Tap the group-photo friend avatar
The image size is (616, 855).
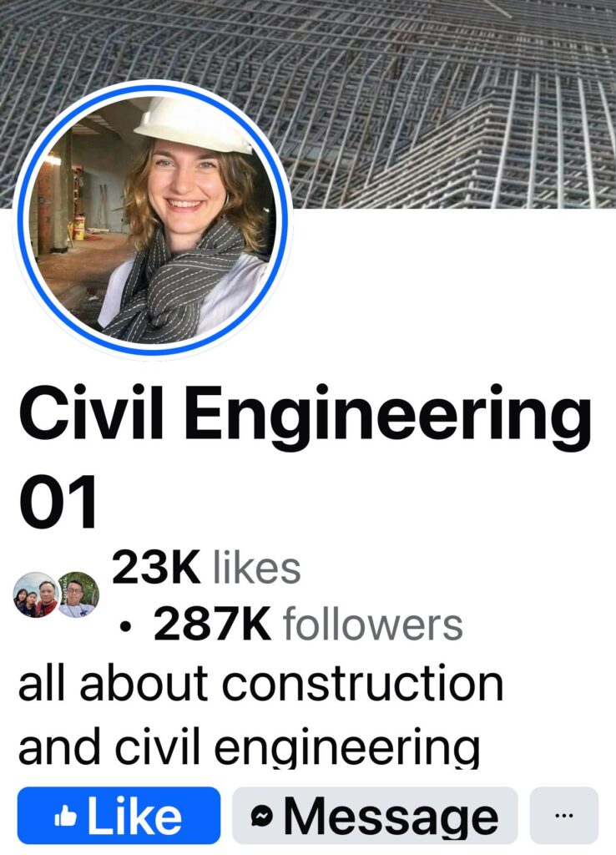tap(36, 594)
